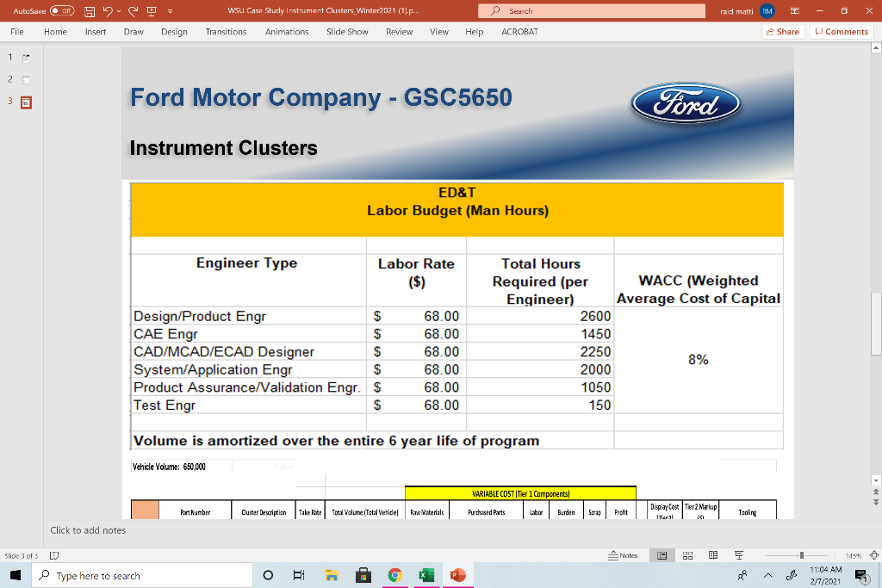The height and width of the screenshot is (588, 882).
Task: Click the vertical scrollbar thumb
Action: click(x=876, y=324)
